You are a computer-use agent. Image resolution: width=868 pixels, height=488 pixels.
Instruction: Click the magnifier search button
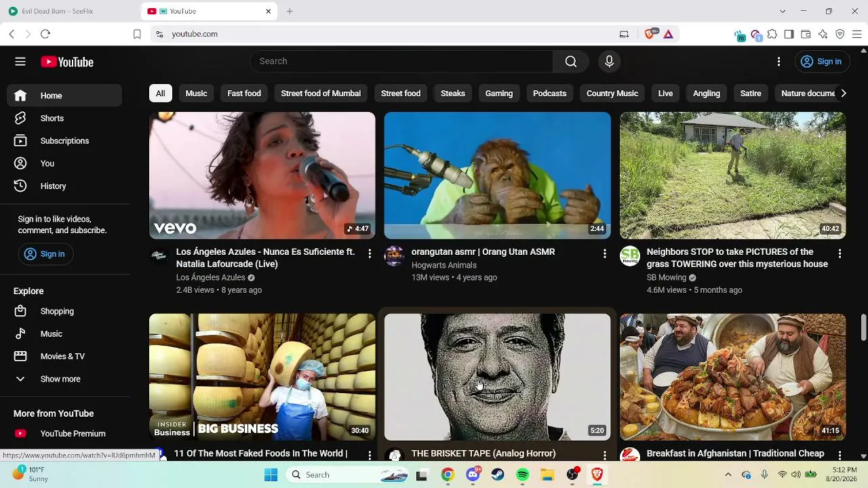point(571,62)
